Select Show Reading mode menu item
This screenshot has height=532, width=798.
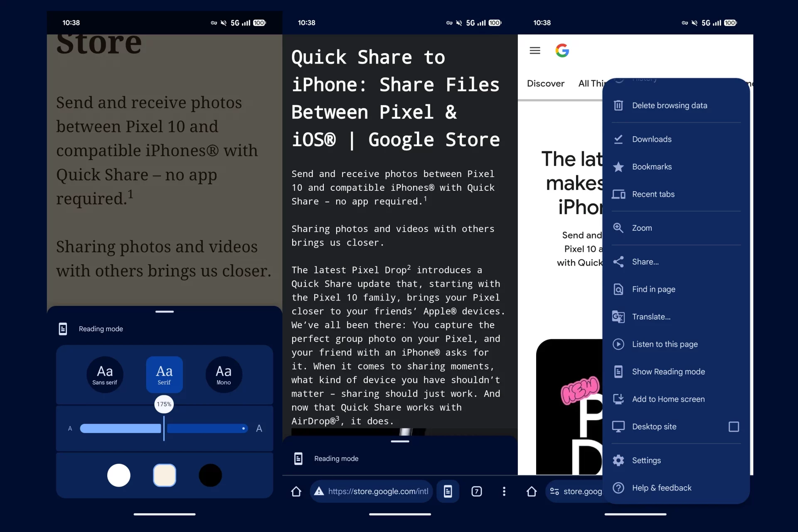pyautogui.click(x=668, y=372)
